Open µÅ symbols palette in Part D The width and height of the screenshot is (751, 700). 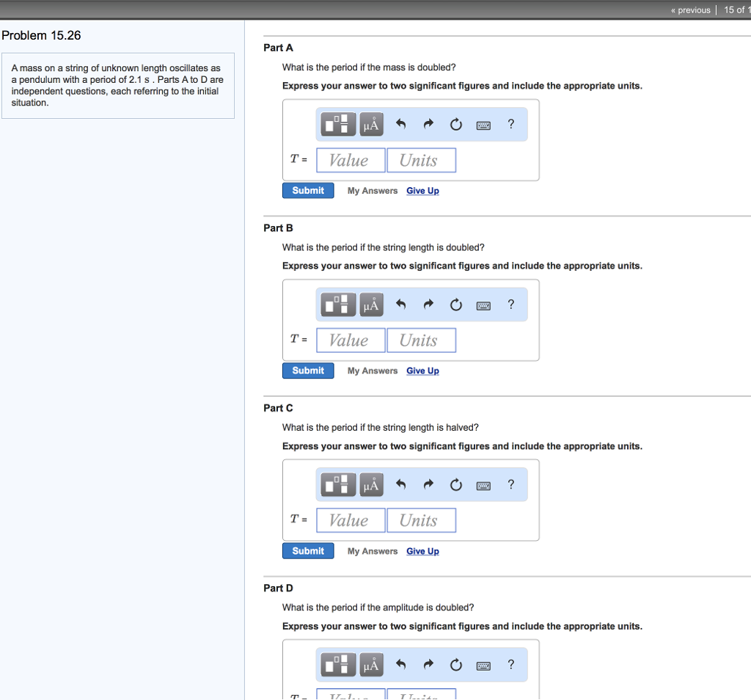[x=371, y=665]
